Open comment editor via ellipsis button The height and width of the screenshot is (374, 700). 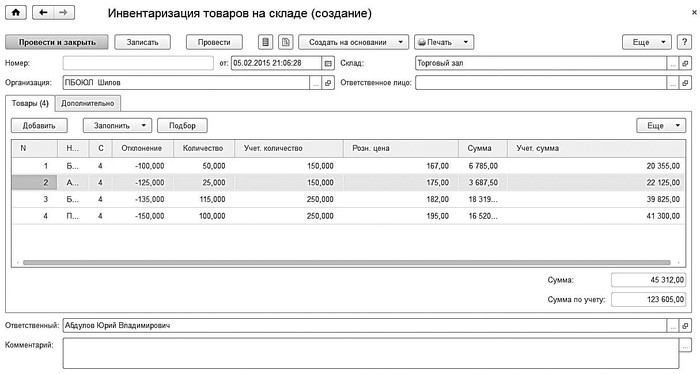tap(685, 345)
